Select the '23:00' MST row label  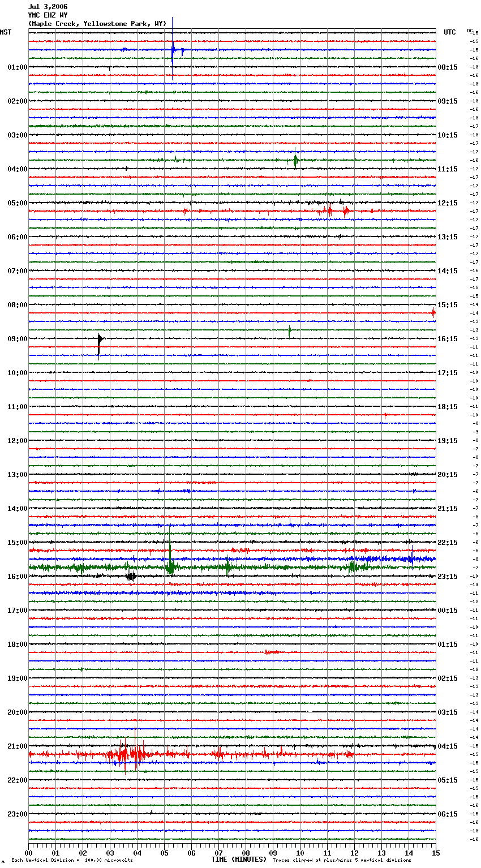[18, 814]
